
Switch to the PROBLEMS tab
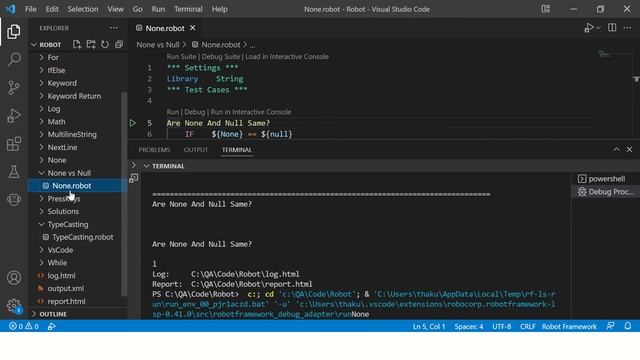coord(154,150)
